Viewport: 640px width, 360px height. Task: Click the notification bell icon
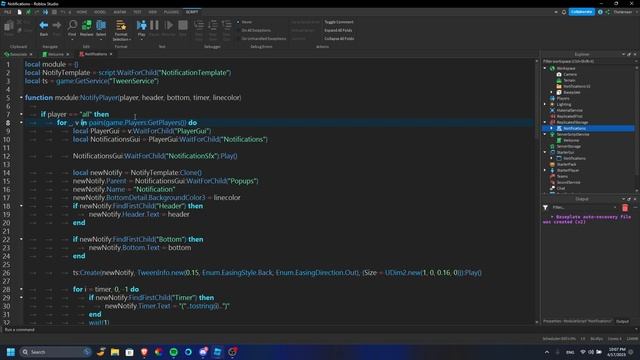pos(564,12)
